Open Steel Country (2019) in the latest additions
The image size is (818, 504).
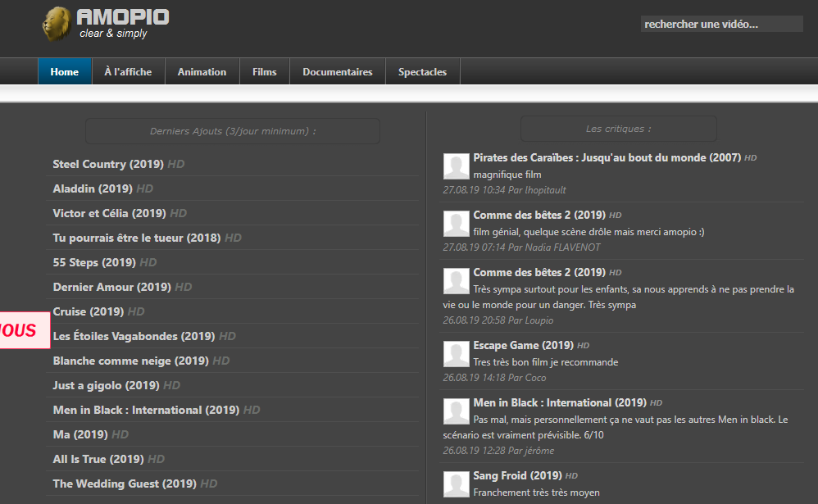(108, 164)
